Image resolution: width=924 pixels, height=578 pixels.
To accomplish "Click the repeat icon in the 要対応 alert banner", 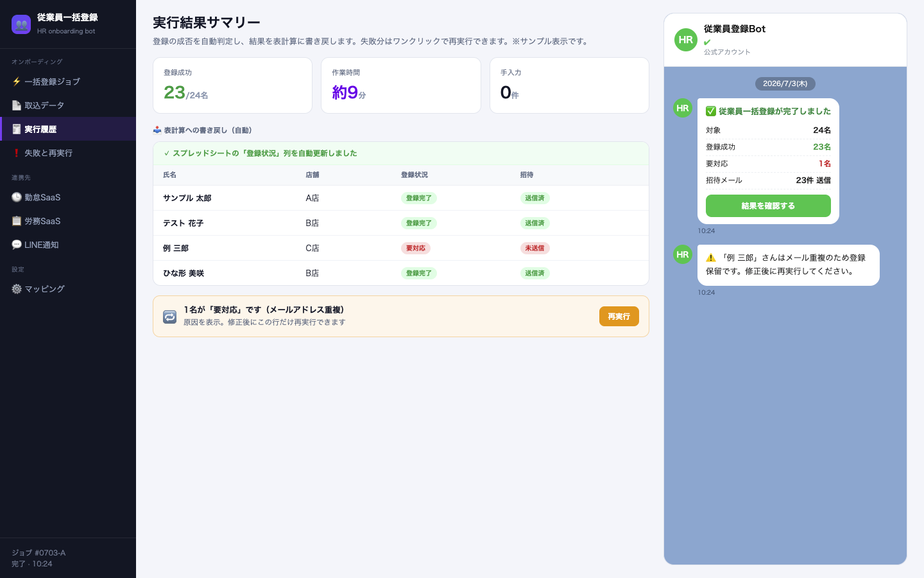I will 169,317.
